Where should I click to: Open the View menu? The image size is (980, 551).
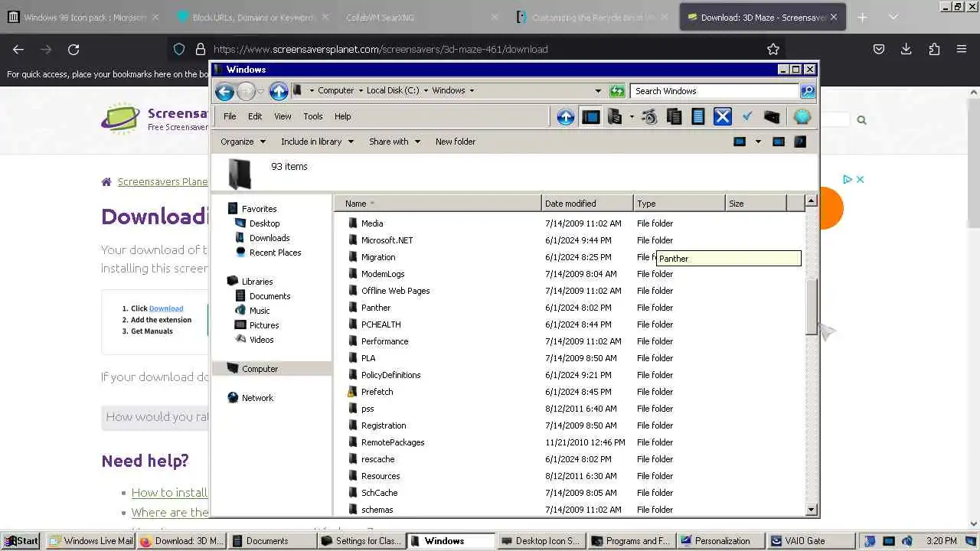click(x=283, y=116)
